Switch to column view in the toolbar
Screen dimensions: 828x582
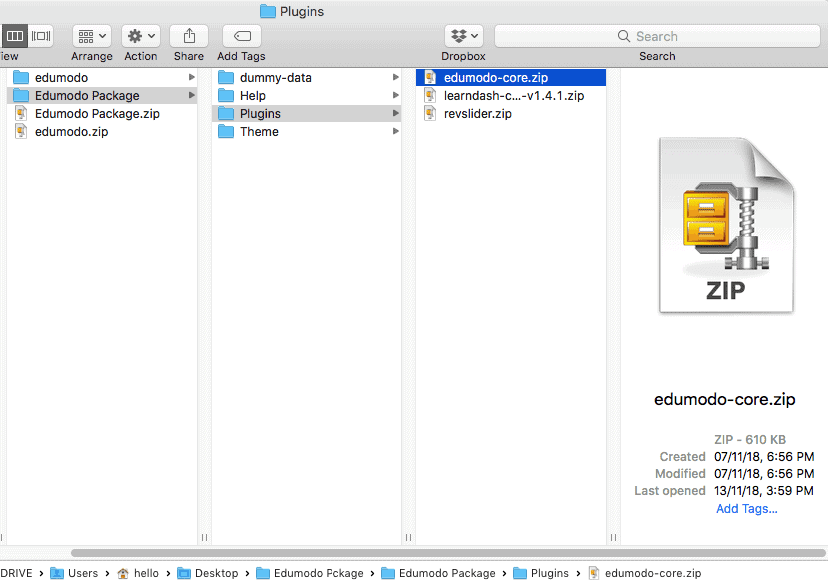coord(14,35)
